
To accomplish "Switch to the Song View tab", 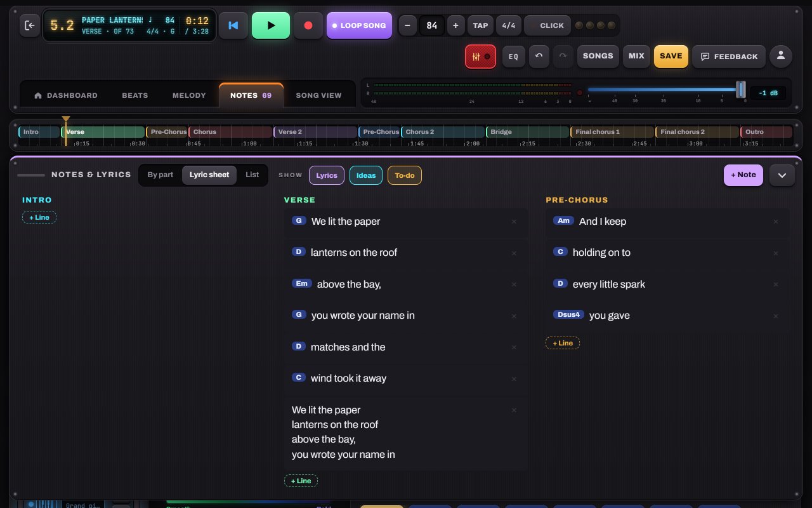I will (x=318, y=95).
